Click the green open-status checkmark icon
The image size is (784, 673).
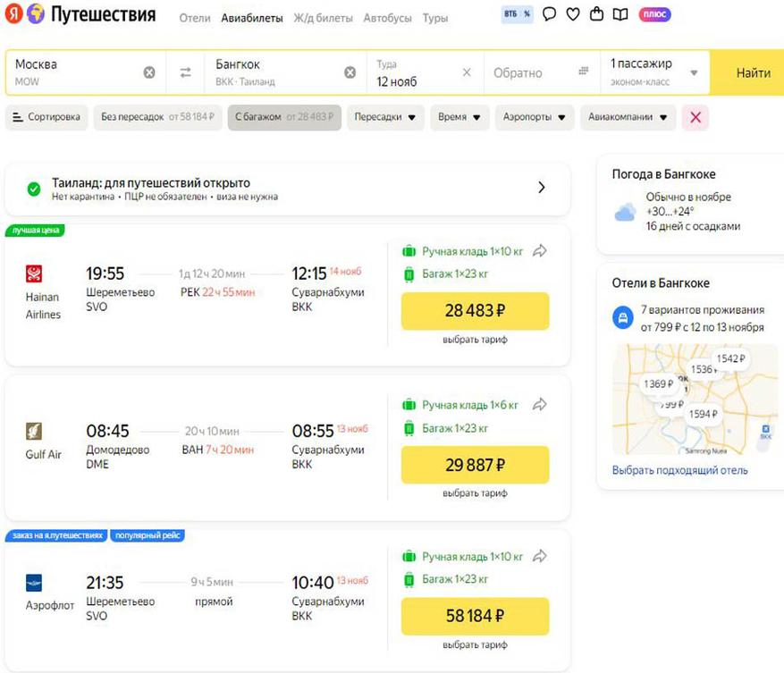(34, 189)
